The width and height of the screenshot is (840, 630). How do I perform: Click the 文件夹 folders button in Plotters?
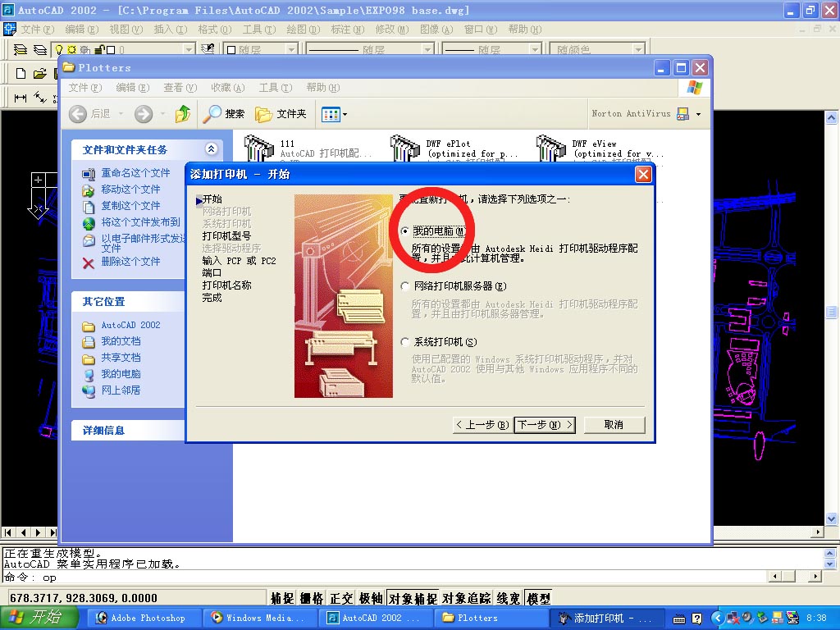[281, 113]
